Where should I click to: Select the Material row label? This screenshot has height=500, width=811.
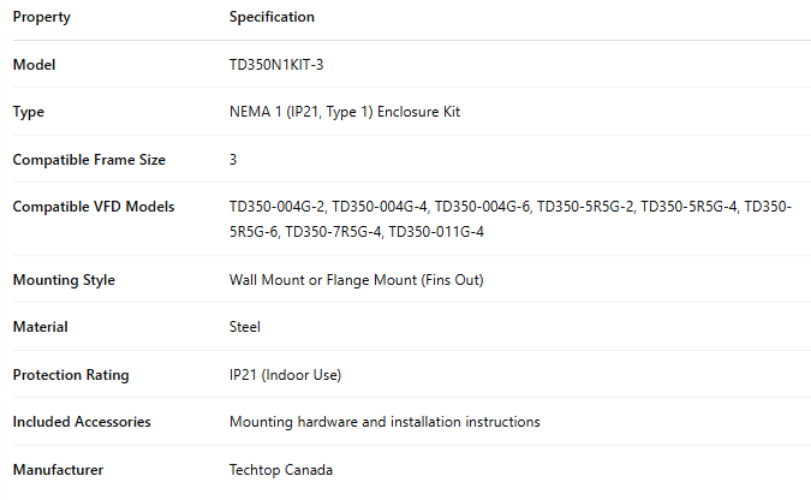tap(40, 327)
